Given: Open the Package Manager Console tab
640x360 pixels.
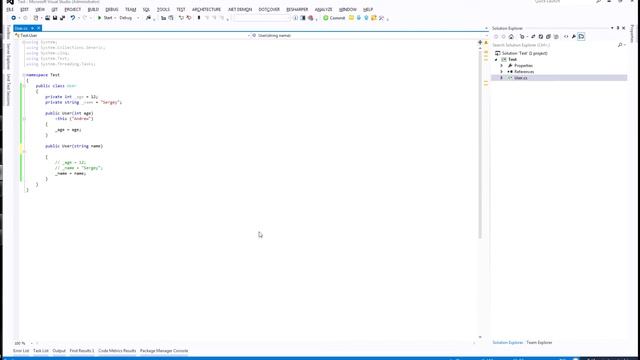Looking at the screenshot, I should click(164, 351).
